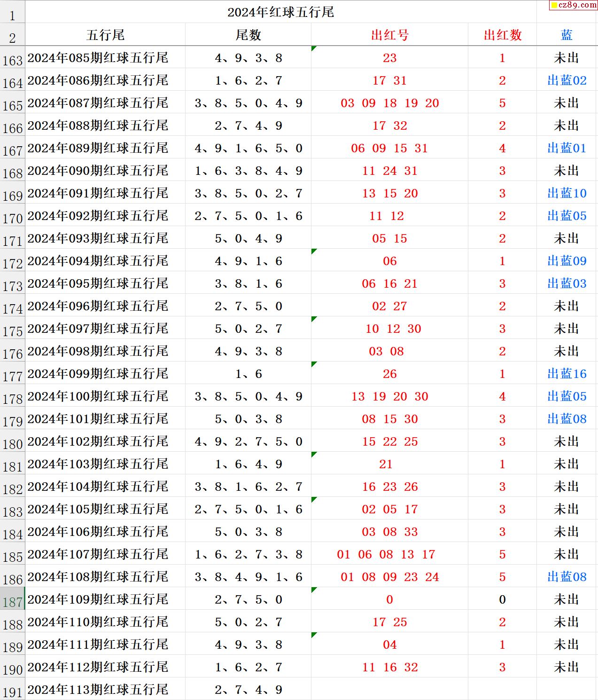Select 未出 cell for 2024年112期

[567, 667]
